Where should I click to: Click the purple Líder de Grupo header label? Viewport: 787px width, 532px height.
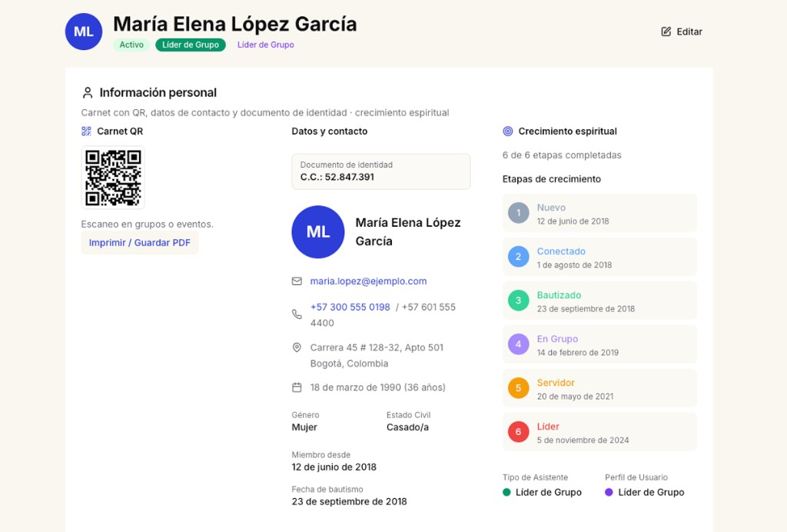265,45
